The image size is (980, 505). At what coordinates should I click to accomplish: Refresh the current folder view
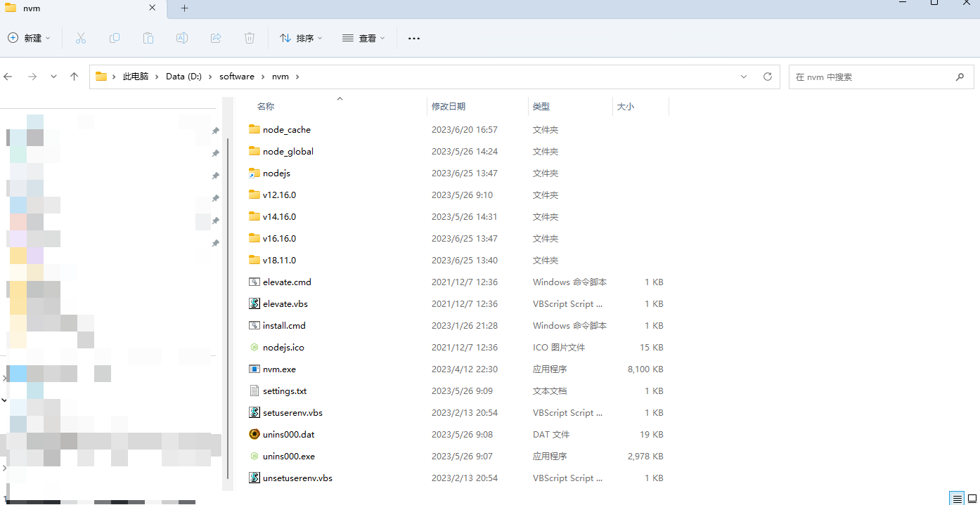[768, 77]
